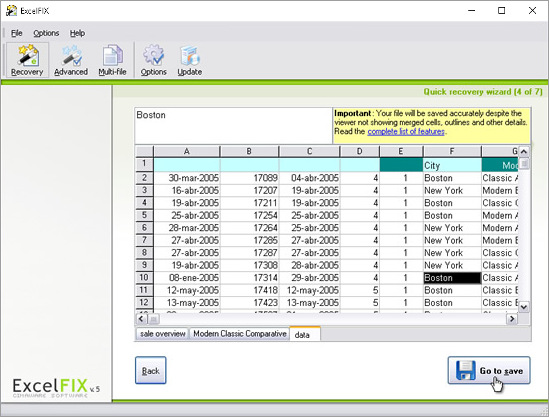Click the City header cell
Screen dimensions: 549x417
(452, 165)
